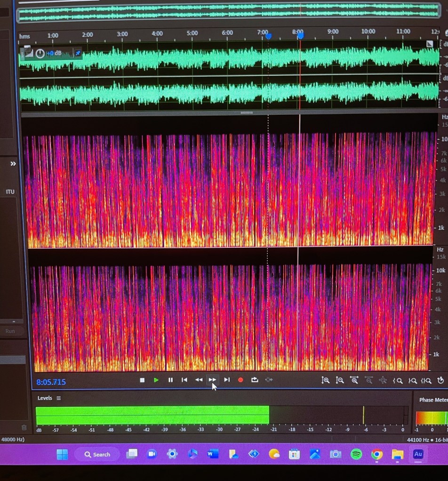Image resolution: width=448 pixels, height=481 pixels.
Task: Click the HUD volume gain knob
Action: point(40,53)
